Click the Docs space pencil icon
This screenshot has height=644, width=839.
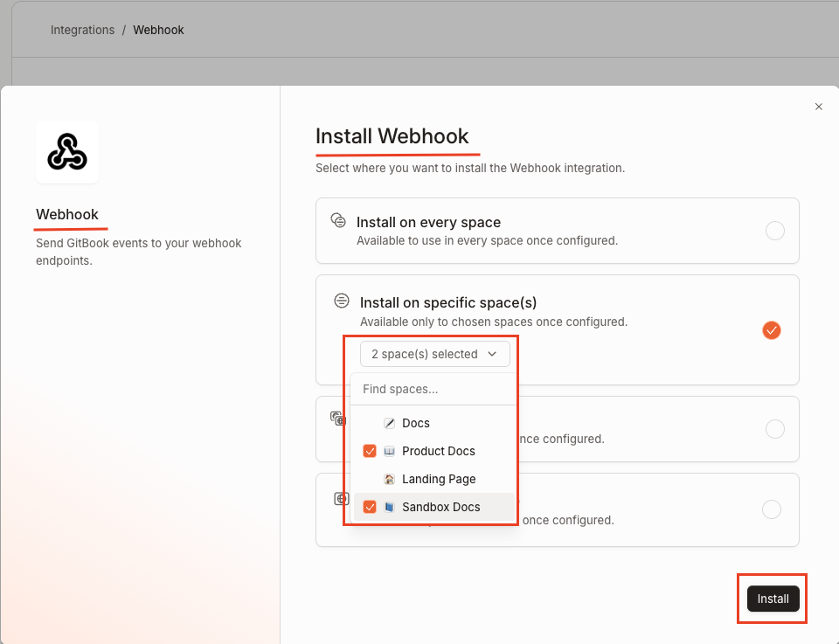[389, 423]
